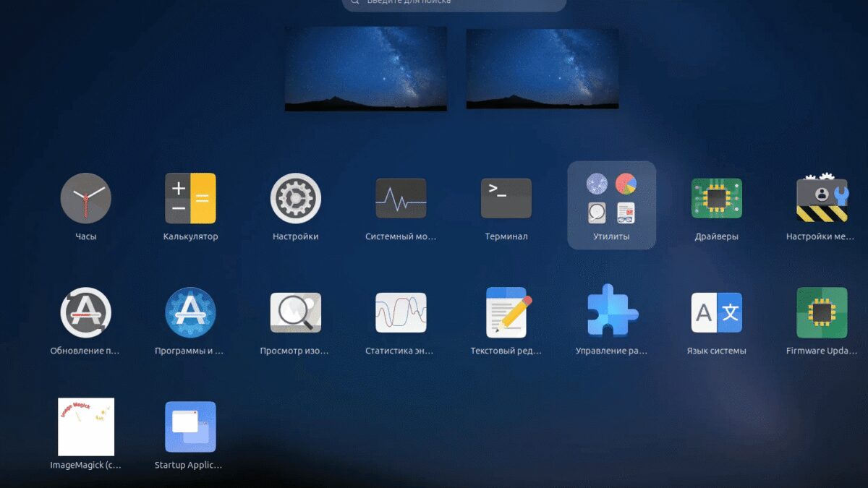The width and height of the screenshot is (868, 488).
Task: Switch to the second workspace thumbnail
Action: tap(542, 68)
